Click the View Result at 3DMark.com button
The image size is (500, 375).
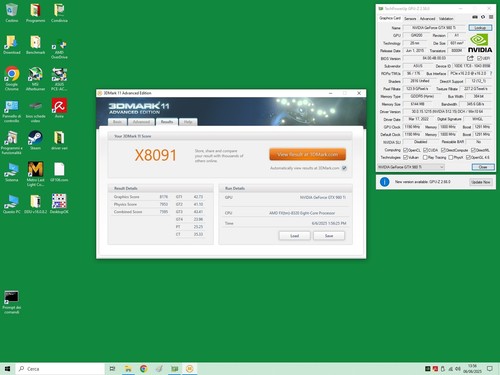(307, 154)
